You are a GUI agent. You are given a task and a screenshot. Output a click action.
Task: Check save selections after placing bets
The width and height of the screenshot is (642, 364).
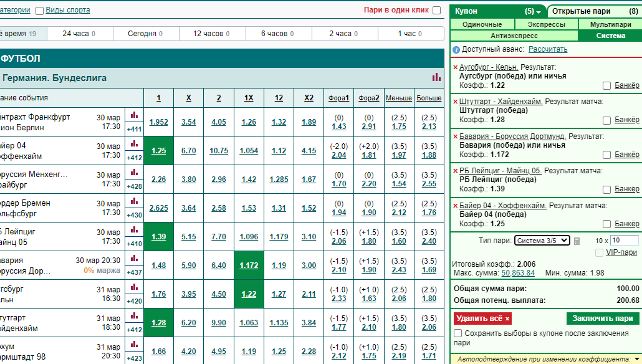click(x=458, y=333)
